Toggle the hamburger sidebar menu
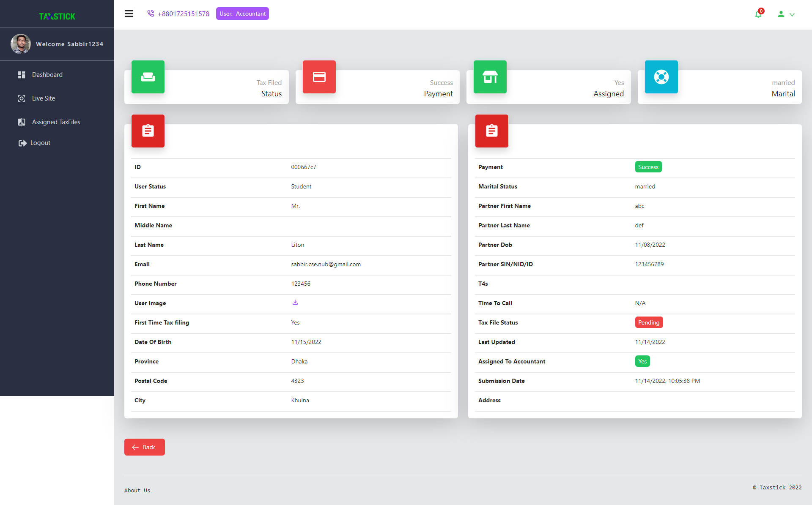812x505 pixels. (129, 14)
